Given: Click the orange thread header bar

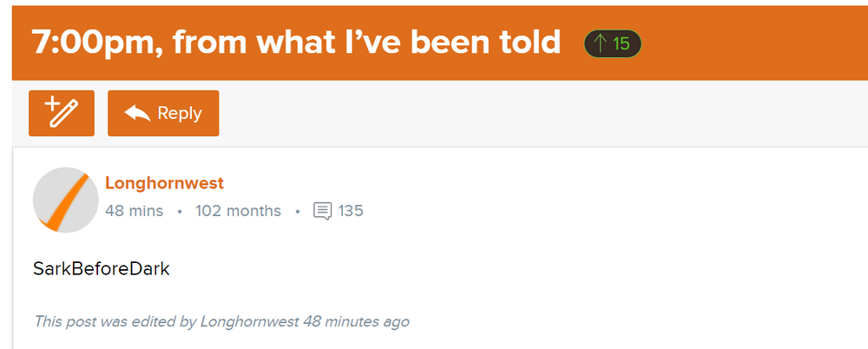Looking at the screenshot, I should click(x=755, y=42).
